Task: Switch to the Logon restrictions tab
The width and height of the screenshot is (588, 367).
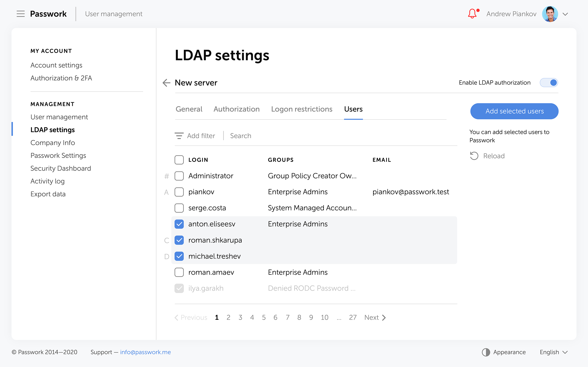Action: [x=302, y=109]
